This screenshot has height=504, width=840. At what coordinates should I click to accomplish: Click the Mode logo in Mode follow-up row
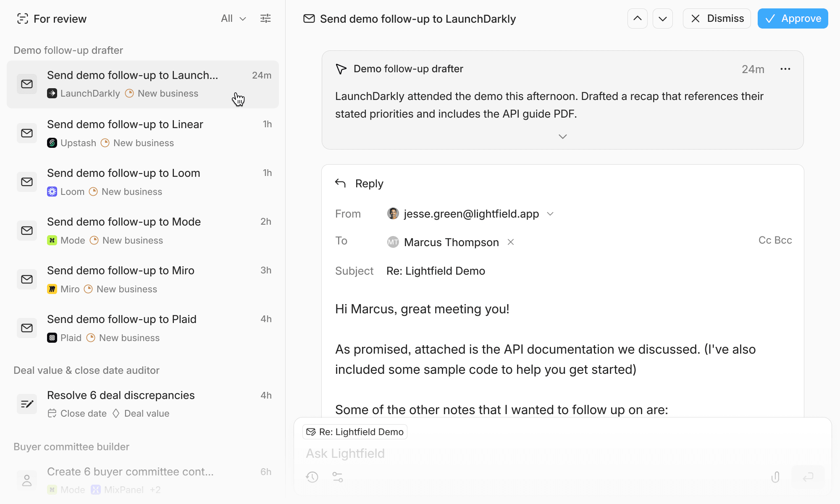(x=52, y=240)
